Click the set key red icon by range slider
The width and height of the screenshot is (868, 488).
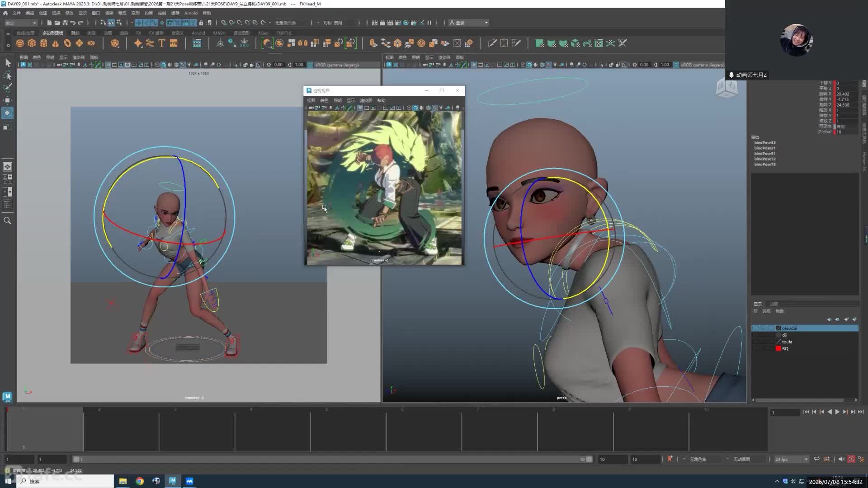(x=670, y=459)
